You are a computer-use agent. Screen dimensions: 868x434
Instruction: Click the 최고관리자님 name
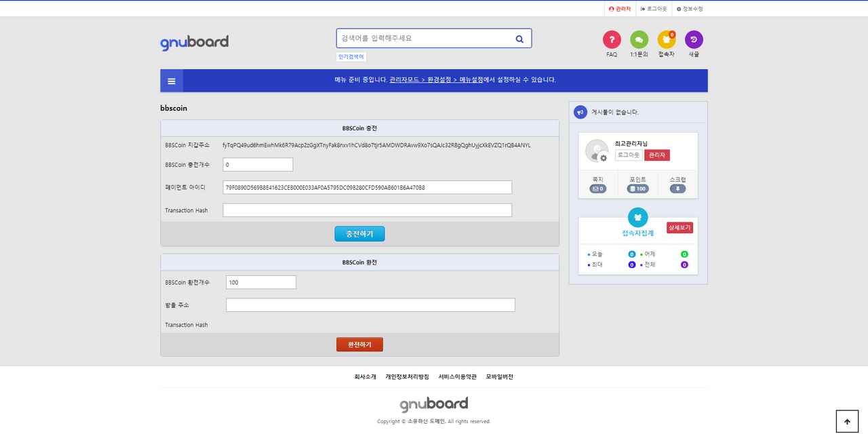click(631, 144)
